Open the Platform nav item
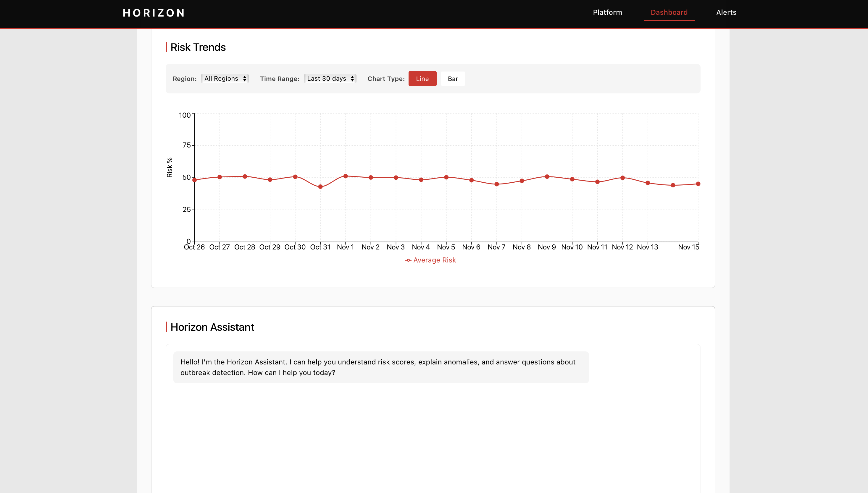868x493 pixels. 607,12
